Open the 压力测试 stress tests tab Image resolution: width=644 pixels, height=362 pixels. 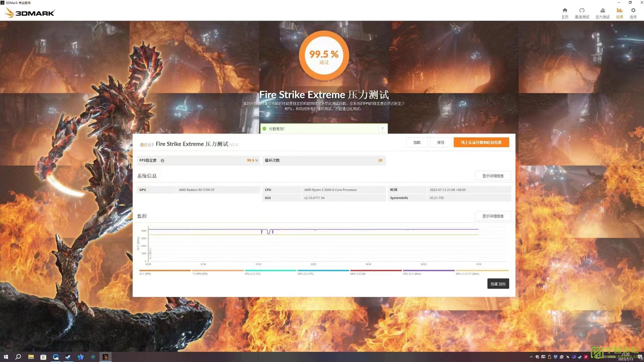[x=602, y=13]
